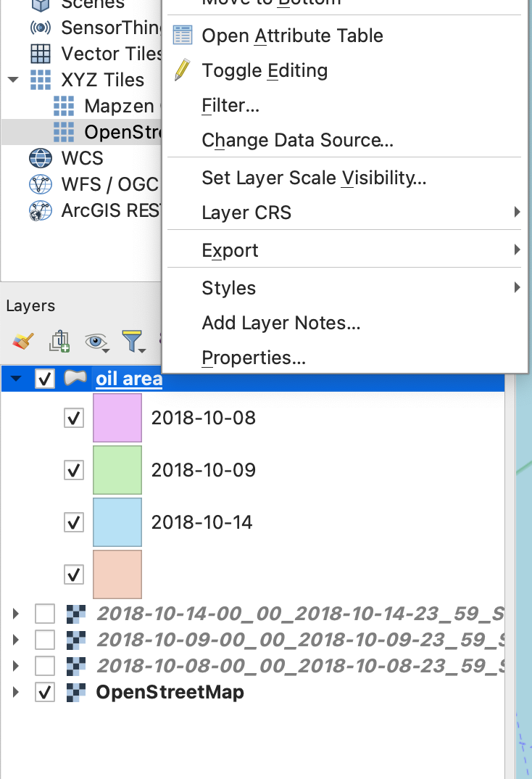The height and width of the screenshot is (779, 532).
Task: Select Toggle Editing from context menu
Action: [x=265, y=70]
